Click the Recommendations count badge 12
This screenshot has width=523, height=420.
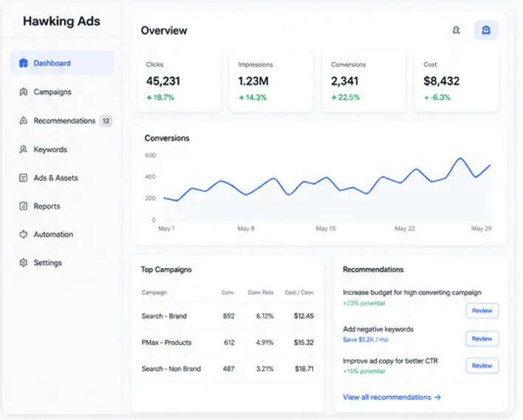coord(106,120)
